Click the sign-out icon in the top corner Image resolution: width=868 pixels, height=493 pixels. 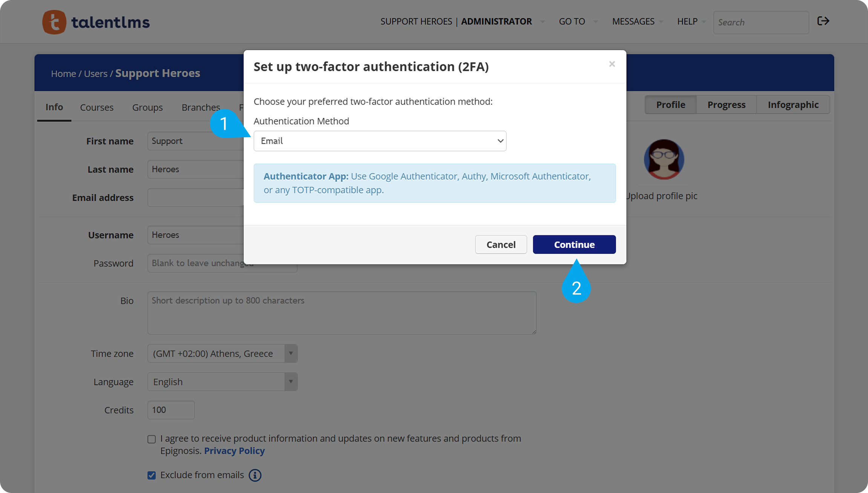click(x=824, y=22)
